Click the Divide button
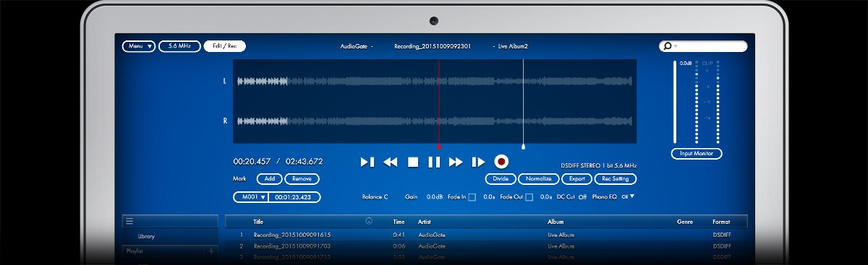 (500, 178)
